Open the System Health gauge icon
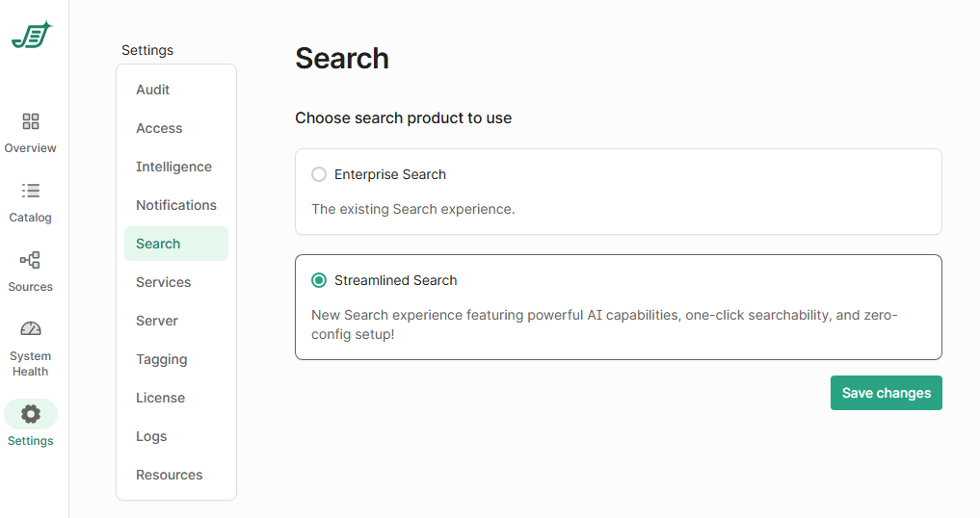The height and width of the screenshot is (518, 980). [31, 329]
